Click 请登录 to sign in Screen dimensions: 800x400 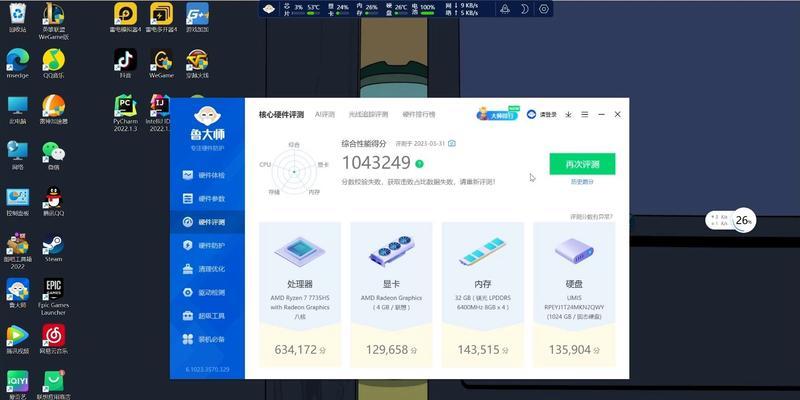click(542, 115)
